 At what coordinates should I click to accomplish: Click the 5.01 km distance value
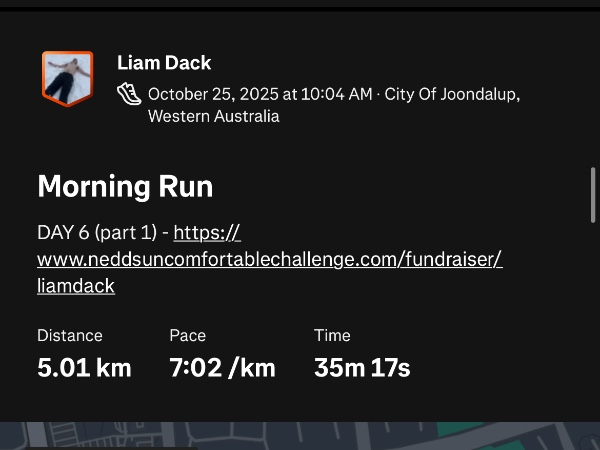click(84, 367)
